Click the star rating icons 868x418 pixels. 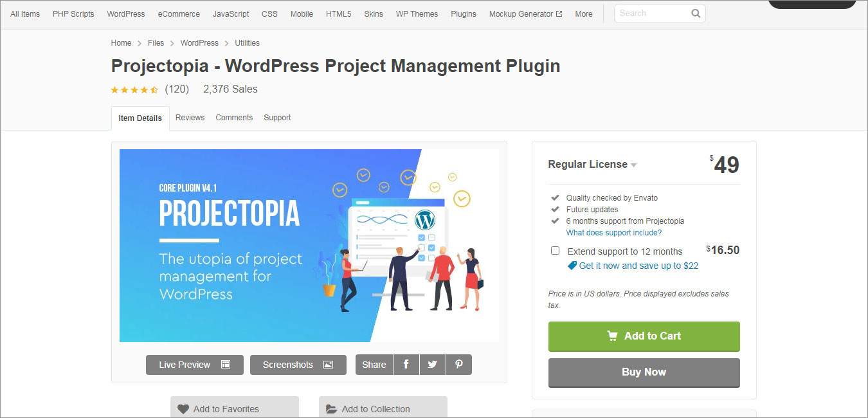[134, 90]
